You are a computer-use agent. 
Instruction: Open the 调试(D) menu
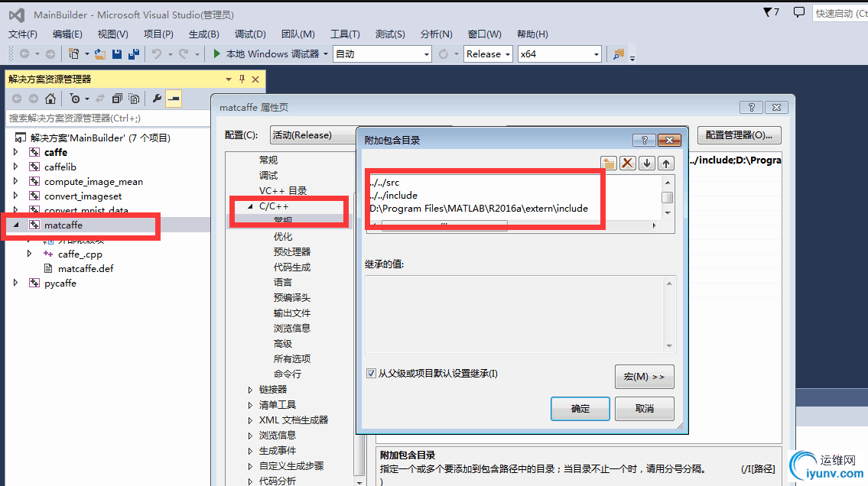(250, 34)
